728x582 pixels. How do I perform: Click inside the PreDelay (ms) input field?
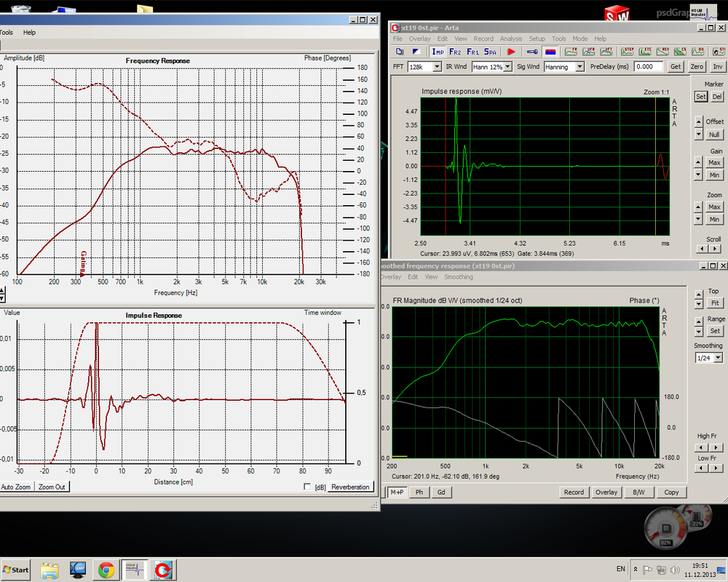(x=649, y=67)
